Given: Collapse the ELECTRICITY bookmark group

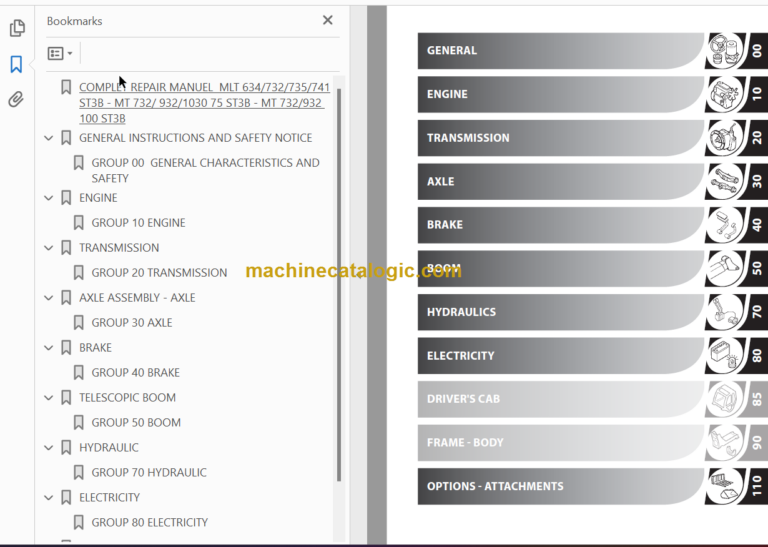Looking at the screenshot, I should click(48, 498).
